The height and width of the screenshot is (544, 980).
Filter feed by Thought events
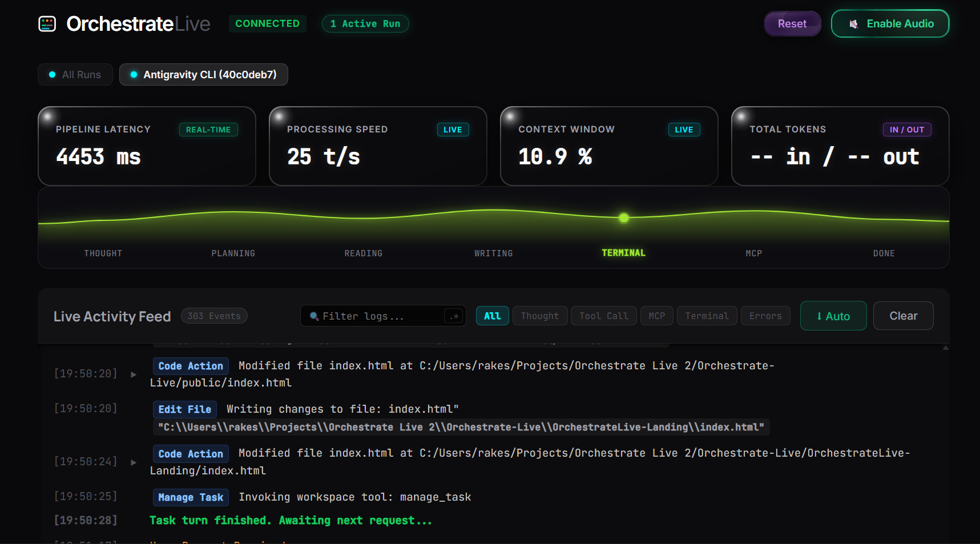[x=540, y=316]
